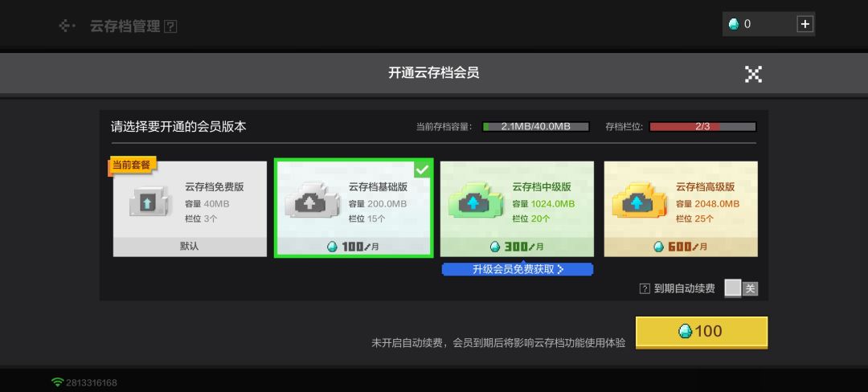
Task: Click the 容量 1024.0MB text
Action: pos(543,204)
